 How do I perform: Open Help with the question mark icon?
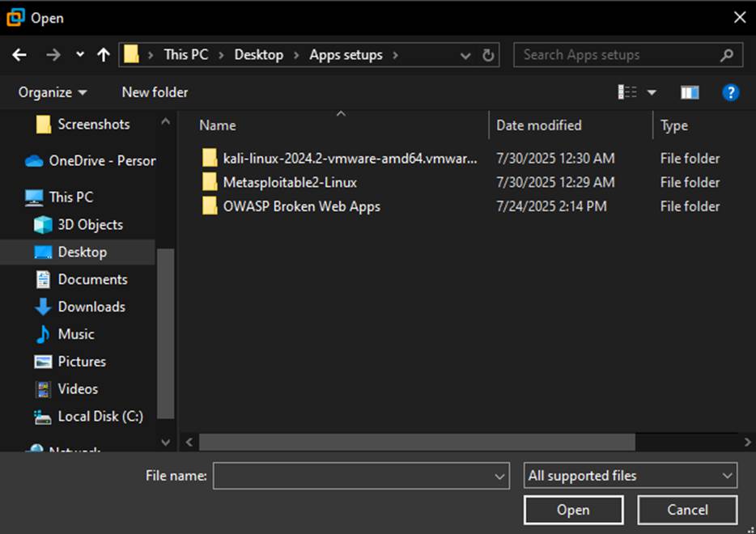[730, 92]
